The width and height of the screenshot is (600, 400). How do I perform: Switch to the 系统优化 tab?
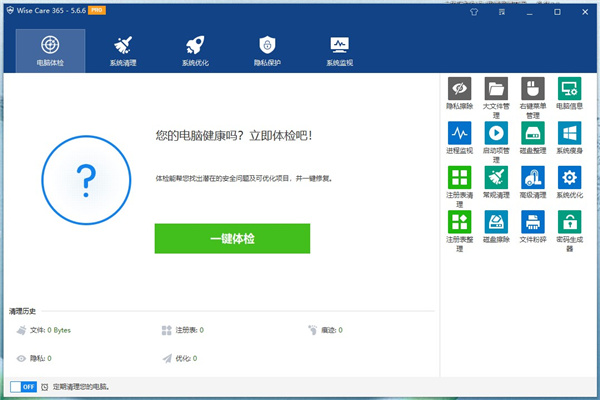pyautogui.click(x=195, y=49)
